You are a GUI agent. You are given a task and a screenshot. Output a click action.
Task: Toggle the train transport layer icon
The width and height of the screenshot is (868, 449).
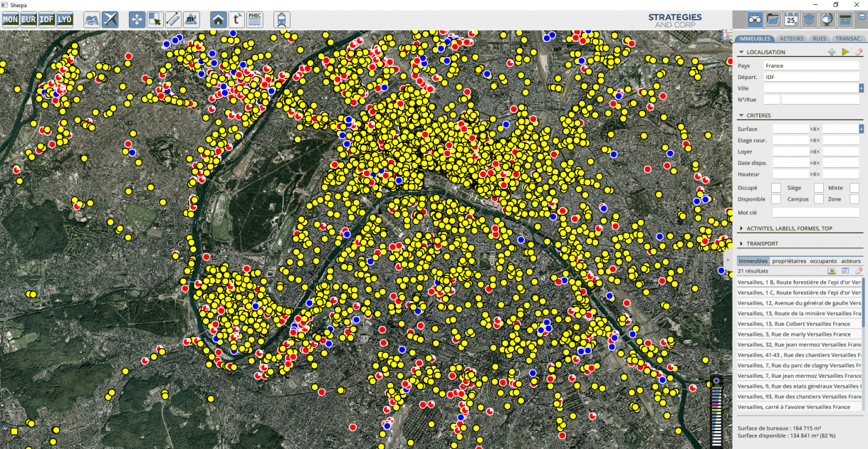point(281,19)
